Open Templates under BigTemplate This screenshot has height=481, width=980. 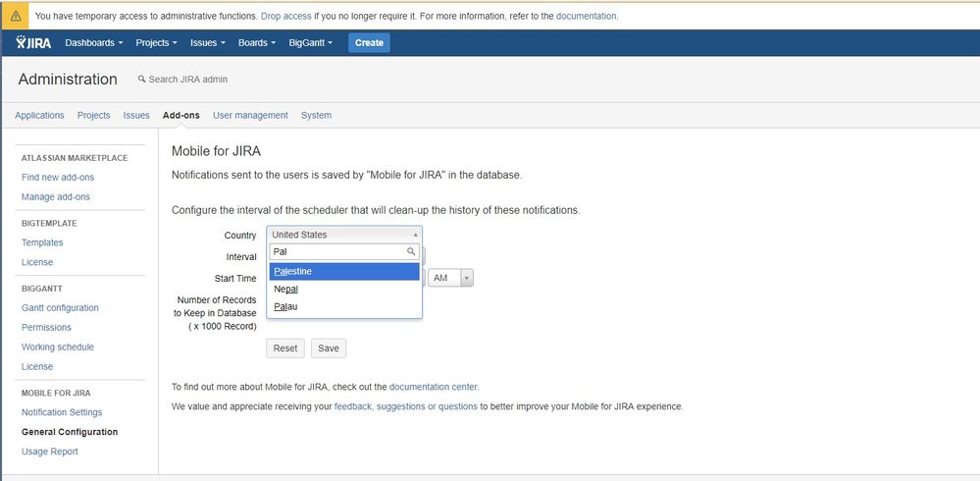42,242
